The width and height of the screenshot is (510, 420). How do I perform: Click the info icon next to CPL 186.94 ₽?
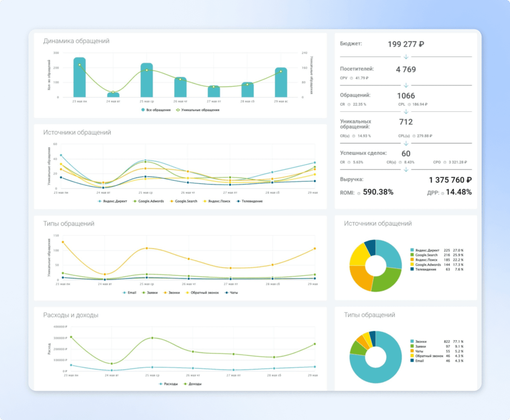tap(409, 105)
